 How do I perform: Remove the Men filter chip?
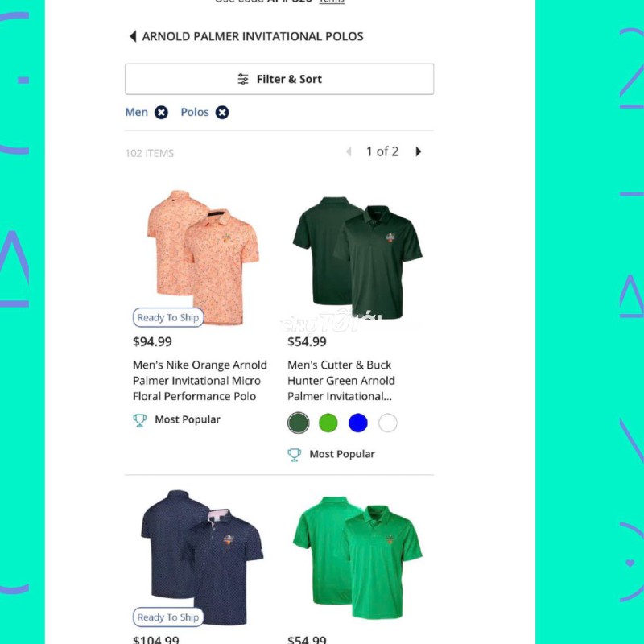tap(161, 112)
